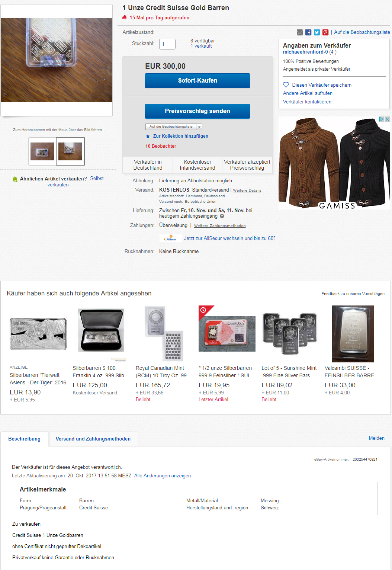Open the Beschreibung tab
The width and height of the screenshot is (392, 570).
point(24,439)
